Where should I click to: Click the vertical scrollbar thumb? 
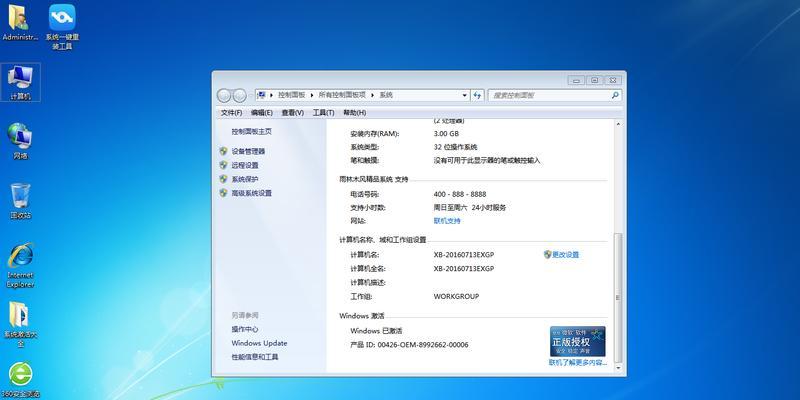tap(618, 297)
